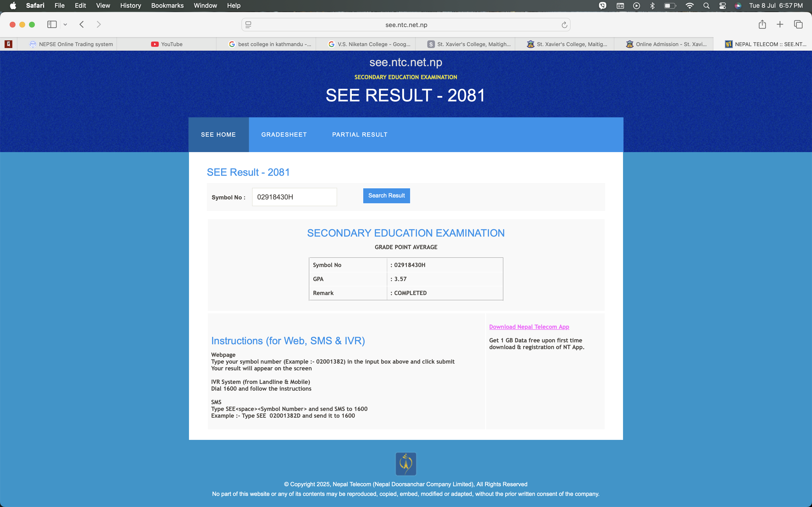Switch to NEPSE Online Trading system tab

pos(71,44)
